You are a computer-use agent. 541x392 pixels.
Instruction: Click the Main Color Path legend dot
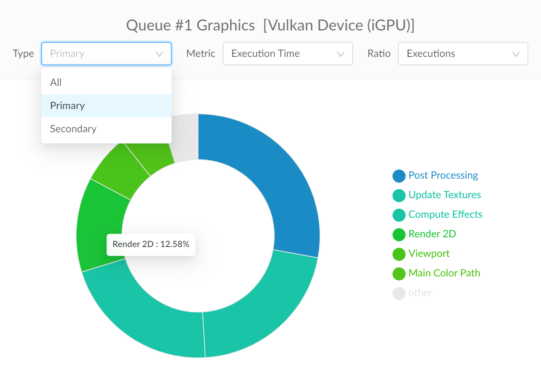399,274
